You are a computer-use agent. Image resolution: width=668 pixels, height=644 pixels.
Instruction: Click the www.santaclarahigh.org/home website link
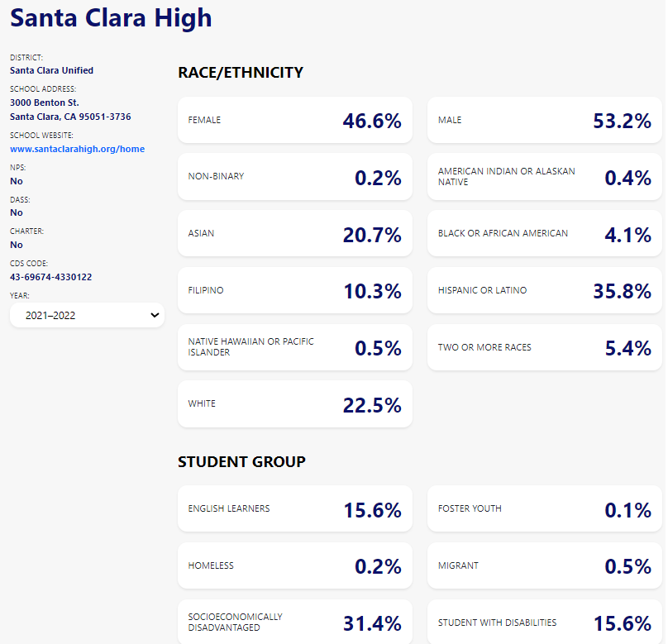point(77,149)
